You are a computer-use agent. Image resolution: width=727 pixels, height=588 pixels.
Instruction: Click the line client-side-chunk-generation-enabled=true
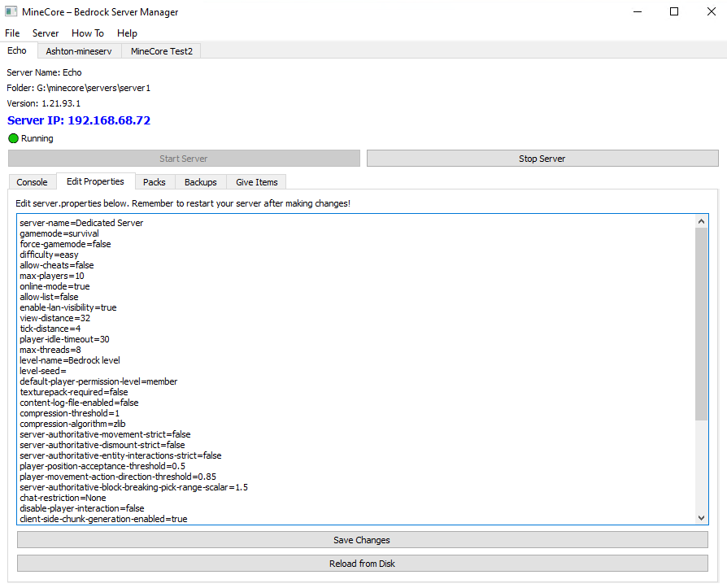[x=103, y=519]
